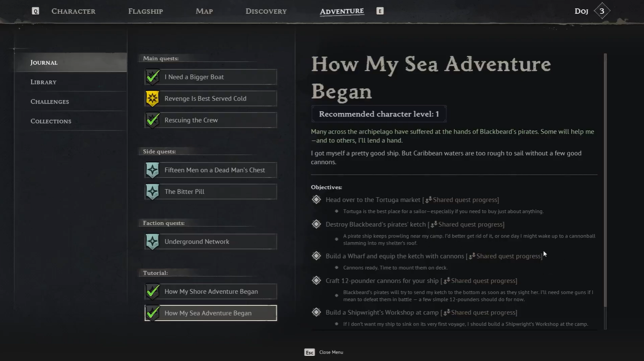Click compass star icon on Underground Network
The height and width of the screenshot is (361, 644).
(x=152, y=242)
